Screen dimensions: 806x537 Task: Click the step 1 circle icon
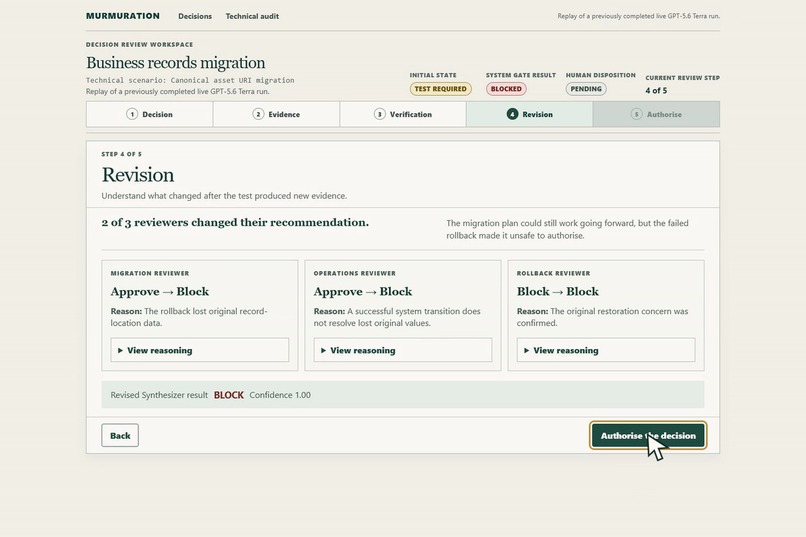click(x=132, y=114)
